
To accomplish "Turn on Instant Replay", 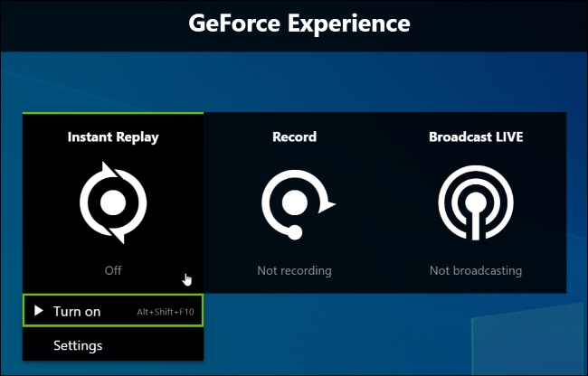I will click(77, 311).
